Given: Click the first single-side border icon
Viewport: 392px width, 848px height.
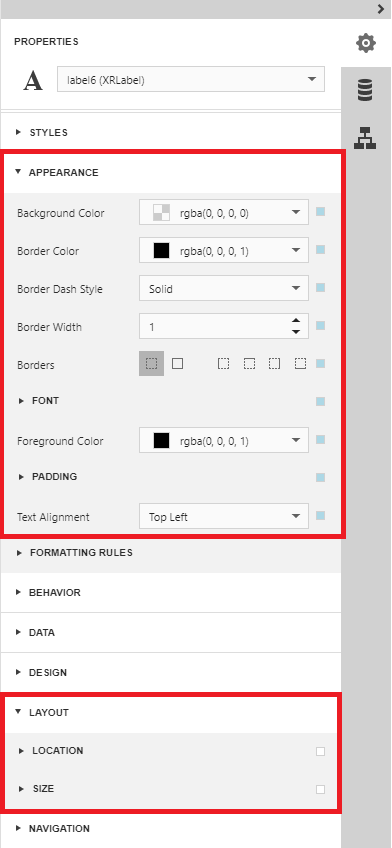Looking at the screenshot, I should 223,363.
